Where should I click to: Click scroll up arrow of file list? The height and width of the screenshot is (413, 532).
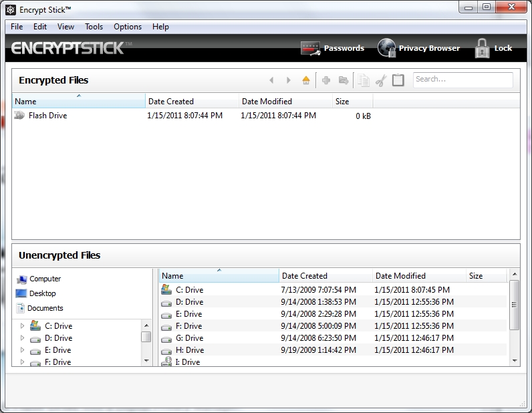(x=515, y=274)
